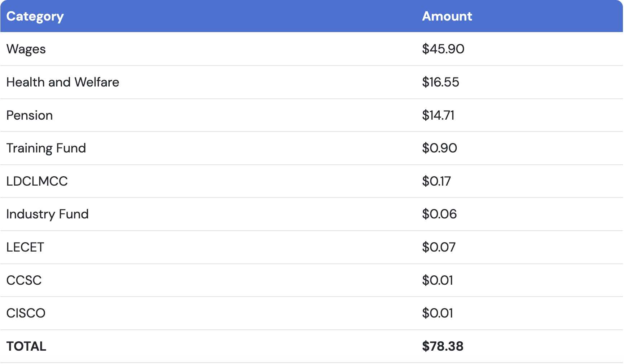Click the Health and Welfare label
624x364 pixels.
63,82
